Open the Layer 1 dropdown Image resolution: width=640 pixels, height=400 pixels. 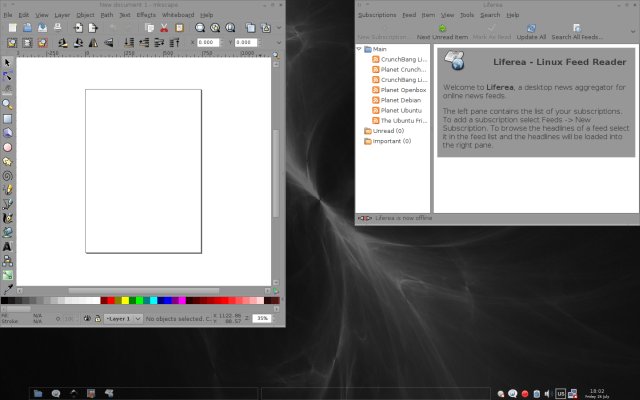[124, 318]
